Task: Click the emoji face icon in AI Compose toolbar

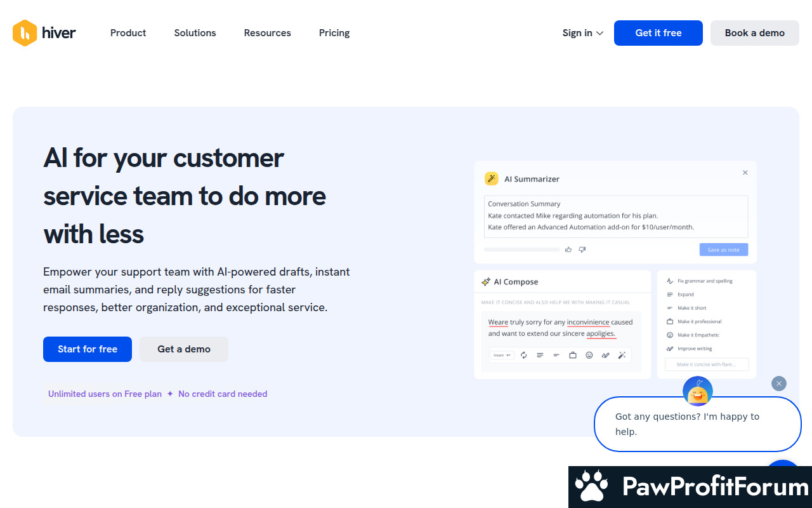Action: [x=589, y=355]
